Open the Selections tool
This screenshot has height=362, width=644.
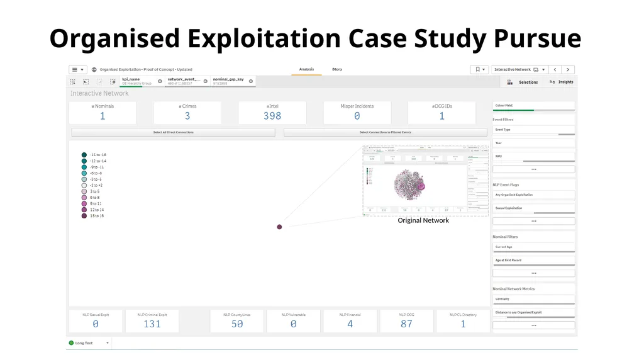click(x=523, y=82)
